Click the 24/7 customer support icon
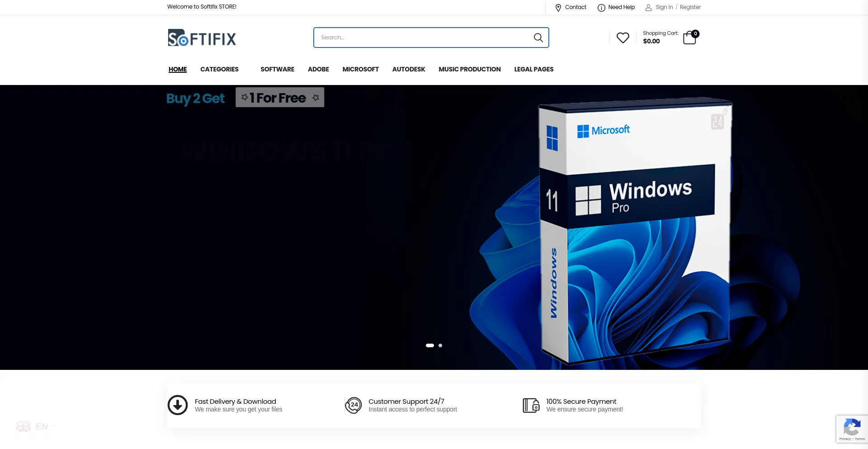The width and height of the screenshot is (868, 449). click(x=354, y=405)
